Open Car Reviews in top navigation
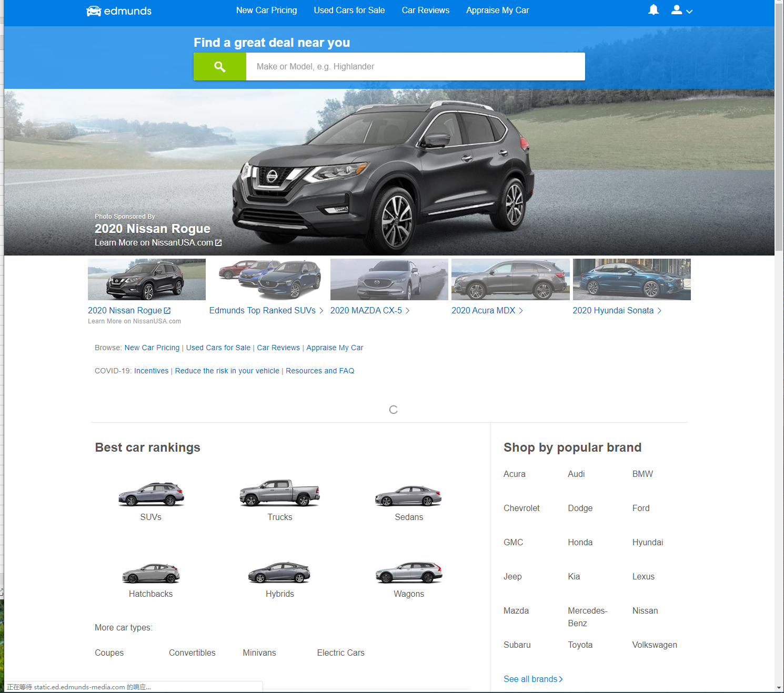Screen dimensions: 784x693 (426, 10)
